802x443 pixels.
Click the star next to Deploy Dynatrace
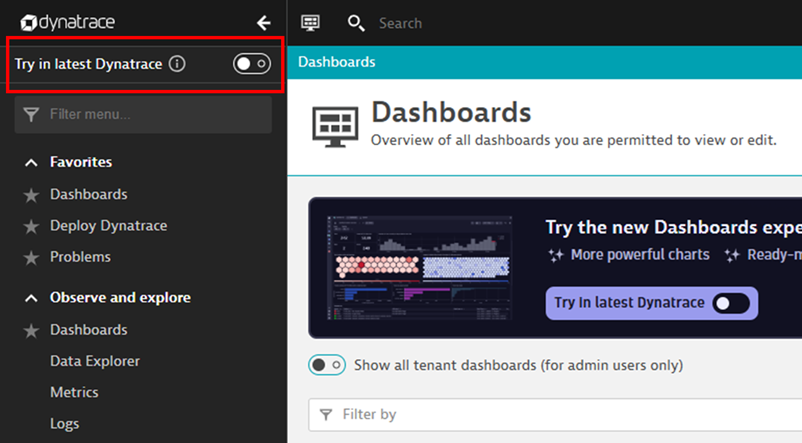(x=31, y=226)
